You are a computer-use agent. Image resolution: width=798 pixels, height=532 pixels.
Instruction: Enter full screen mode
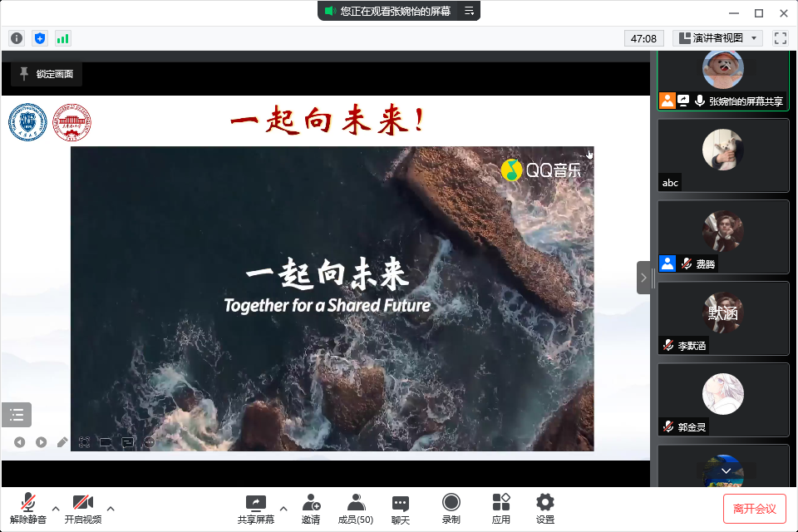[780, 38]
